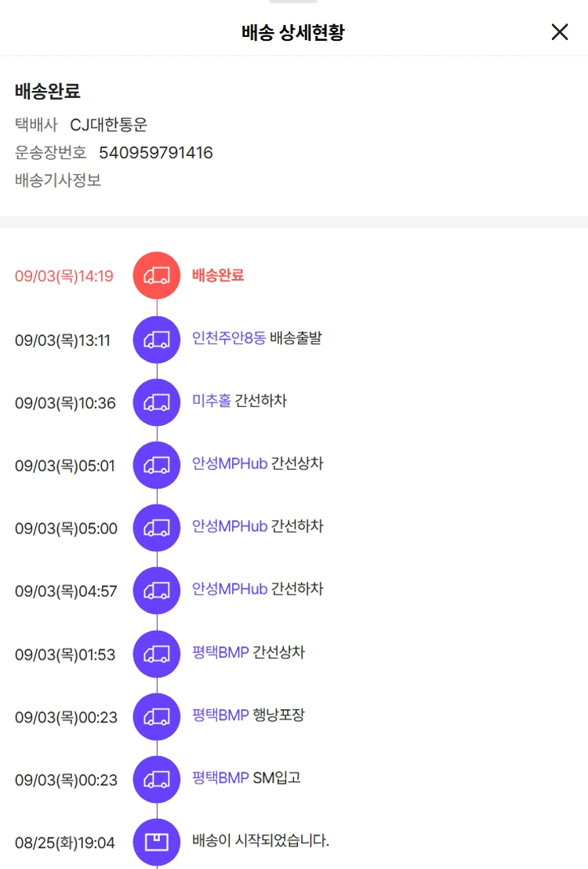Select the tracking number 540959791416
This screenshot has height=869, width=588.
(x=156, y=152)
